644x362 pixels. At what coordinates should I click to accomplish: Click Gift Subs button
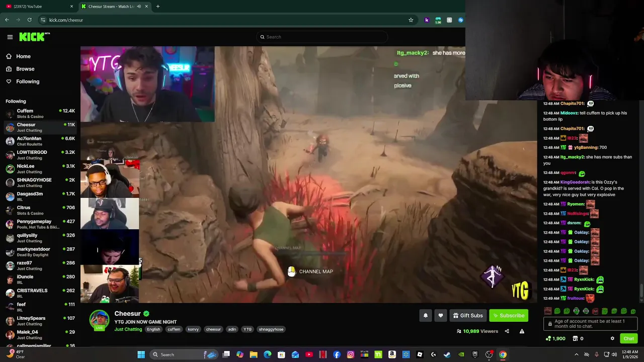[x=468, y=315]
